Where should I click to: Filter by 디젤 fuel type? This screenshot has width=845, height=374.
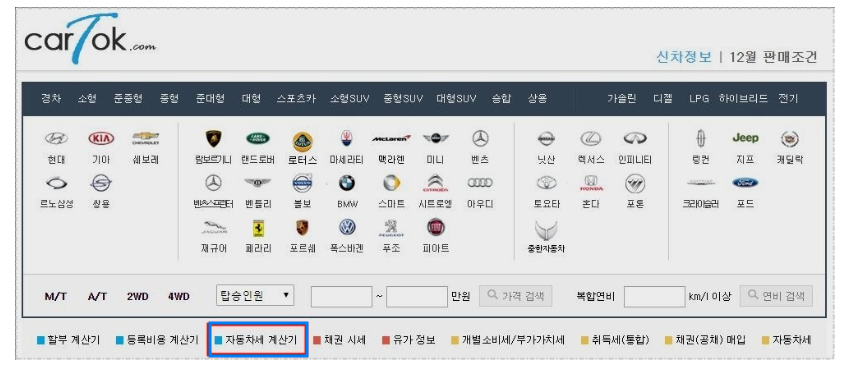tap(662, 99)
